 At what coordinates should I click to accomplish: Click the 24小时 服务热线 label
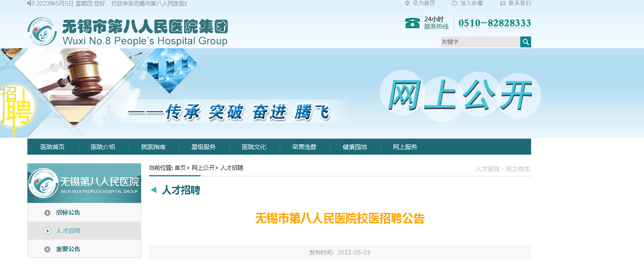tap(436, 23)
